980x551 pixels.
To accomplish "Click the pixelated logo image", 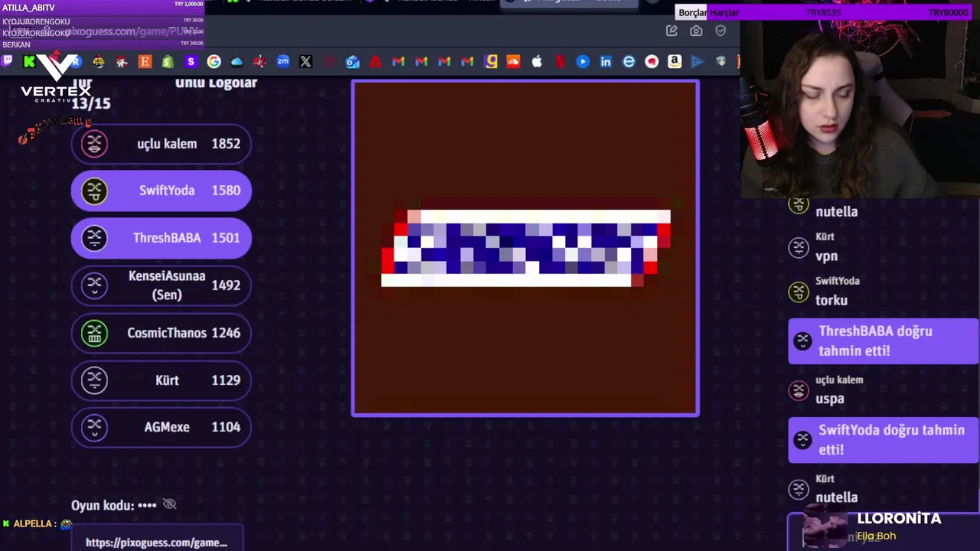I will [525, 249].
